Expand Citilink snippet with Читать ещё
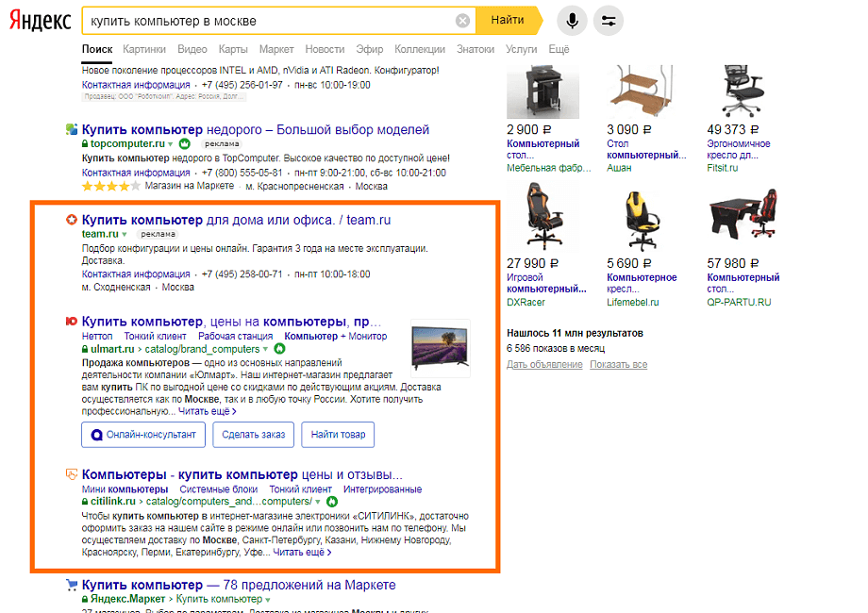The width and height of the screenshot is (868, 613). coord(302,552)
